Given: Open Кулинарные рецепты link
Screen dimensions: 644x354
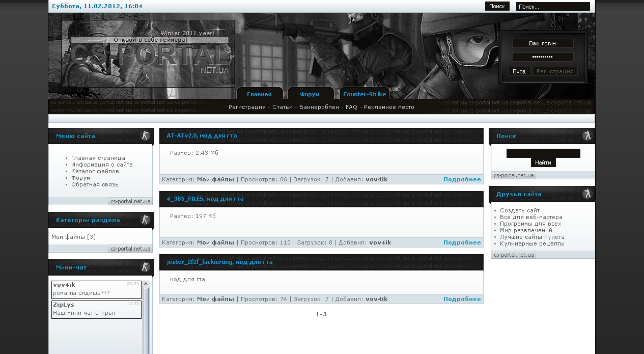Looking at the screenshot, I should (532, 243).
